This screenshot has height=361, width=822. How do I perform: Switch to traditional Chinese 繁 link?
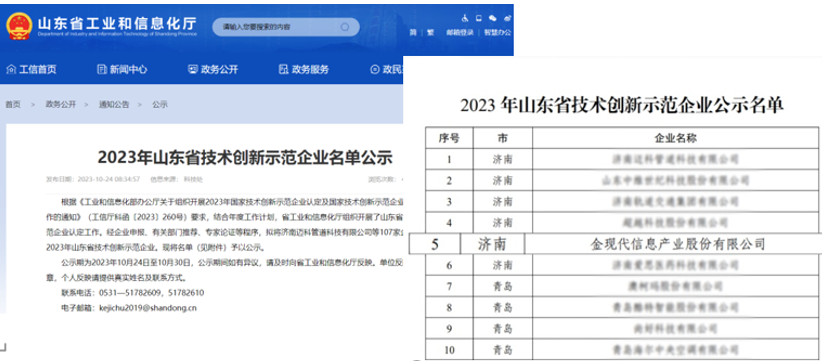tap(430, 32)
